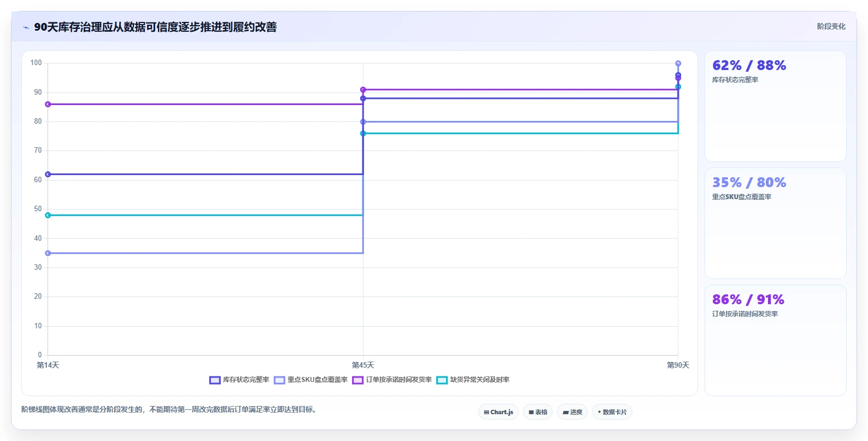Open the 35% / 80% 重点SKU盘点覆盖率 card
Image resolution: width=868 pixels, height=441 pixels.
tap(775, 223)
